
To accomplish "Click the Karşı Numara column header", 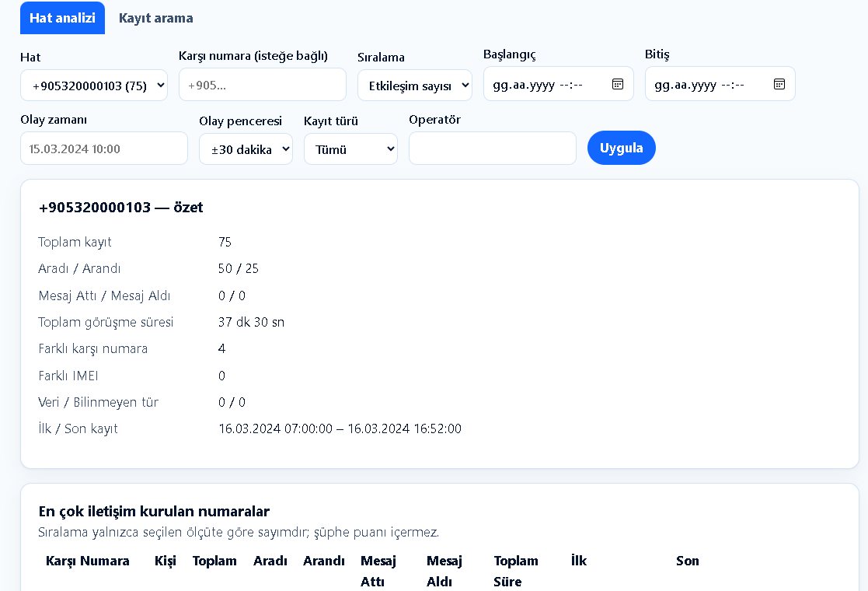I will pyautogui.click(x=88, y=561).
